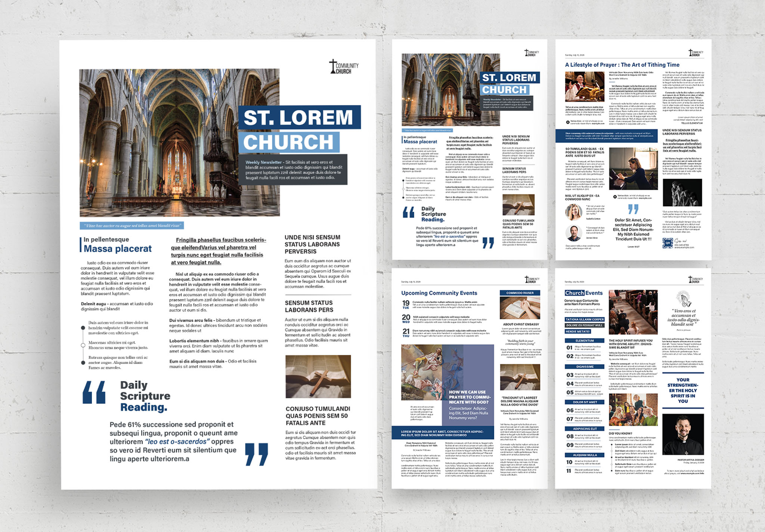Screen dimensions: 765x532
Task: Click the 'SO TUMULANDI QUAS - EX POENIS SEM' heading
Action: 585,152
